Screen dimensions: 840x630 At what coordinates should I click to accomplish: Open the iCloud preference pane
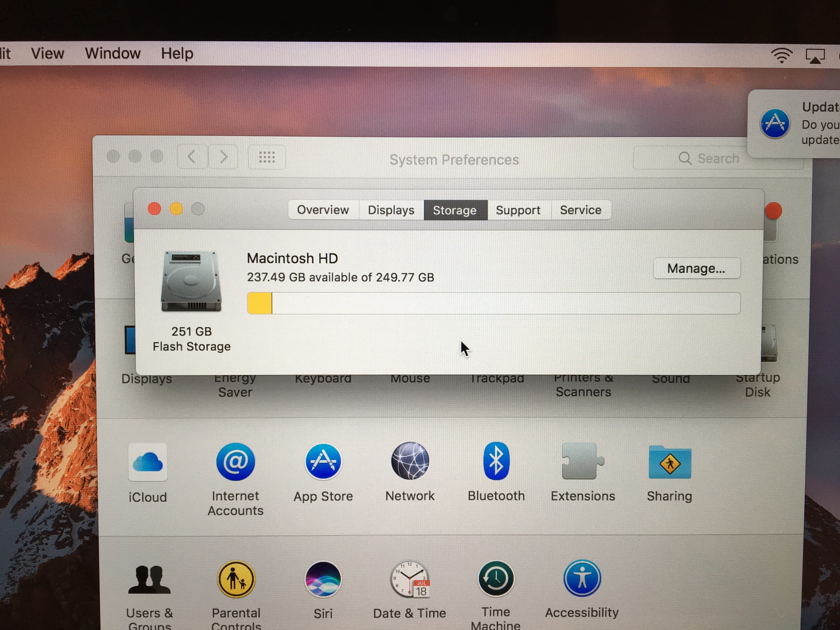pos(148,462)
